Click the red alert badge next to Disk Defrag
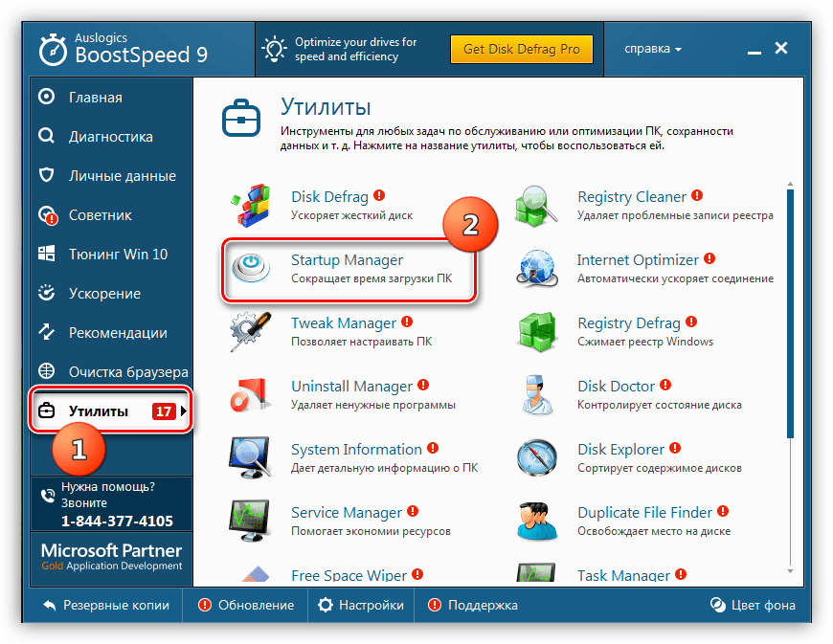The width and height of the screenshot is (833, 644). pos(379,195)
